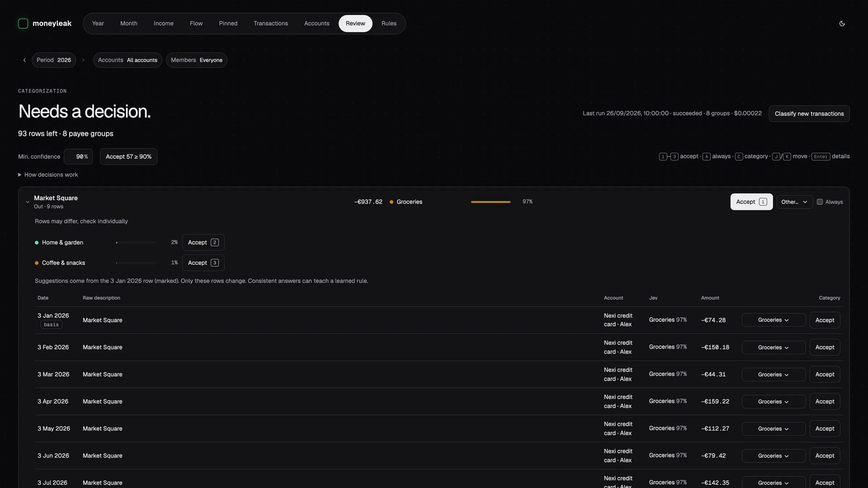Accept the 3 Jan 2026 row
The width and height of the screenshot is (868, 488).
point(825,320)
